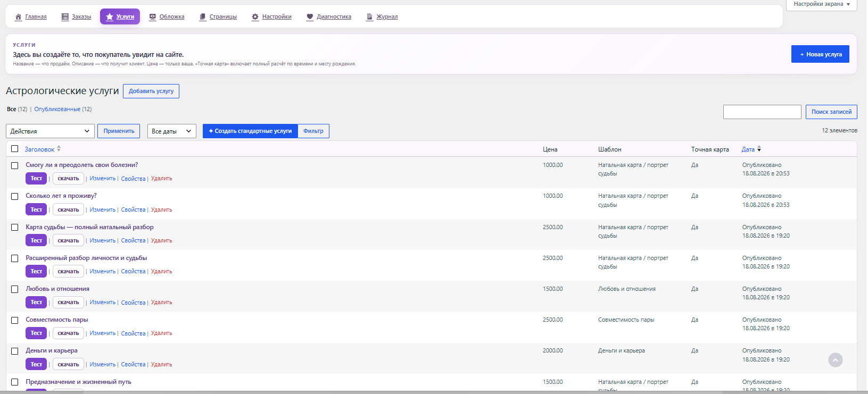
Task: Click скачать for 'Любовь и отношения'
Action: 68,303
